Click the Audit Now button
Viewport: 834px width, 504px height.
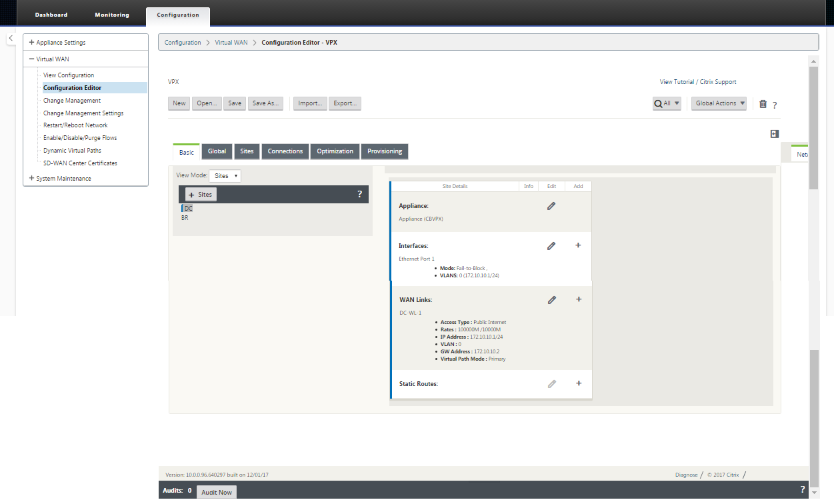click(217, 492)
